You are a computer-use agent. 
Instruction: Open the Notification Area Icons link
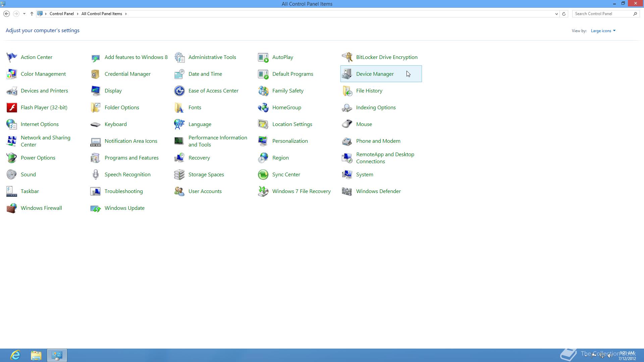click(131, 141)
